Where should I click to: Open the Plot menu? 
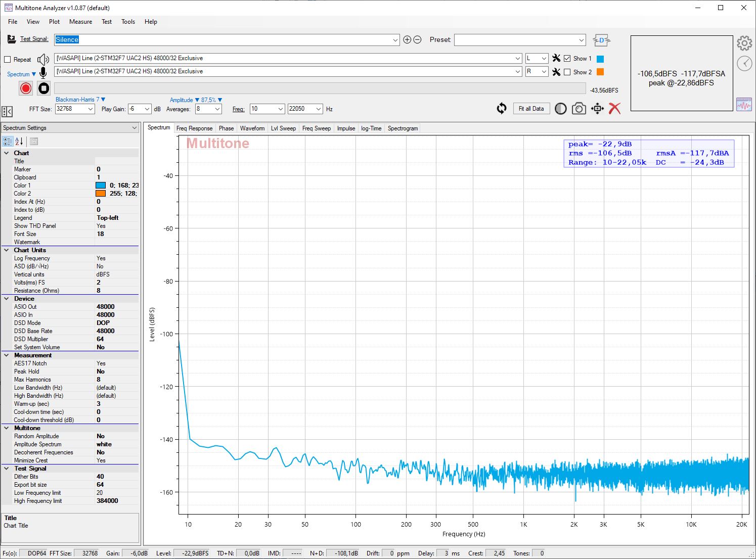[54, 22]
